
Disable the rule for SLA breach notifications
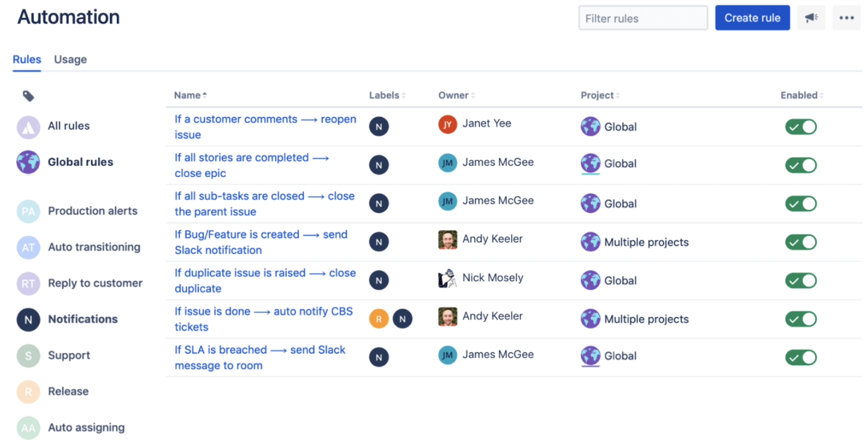point(800,357)
